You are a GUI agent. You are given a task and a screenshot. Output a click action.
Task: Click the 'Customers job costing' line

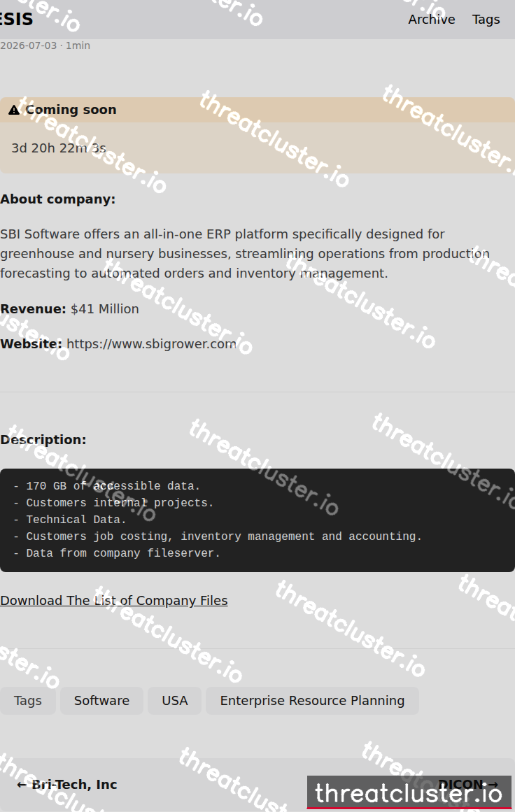coord(217,536)
